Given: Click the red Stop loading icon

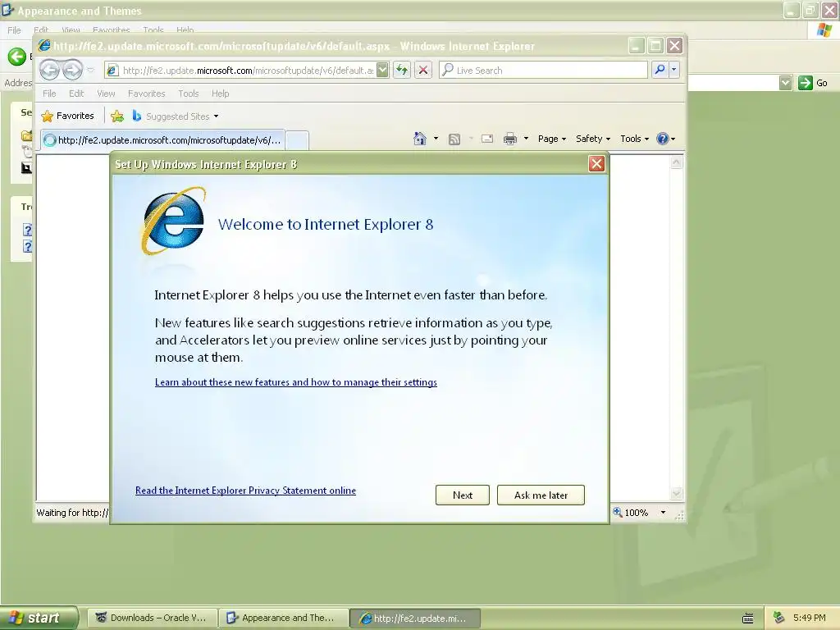Looking at the screenshot, I should click(x=423, y=71).
